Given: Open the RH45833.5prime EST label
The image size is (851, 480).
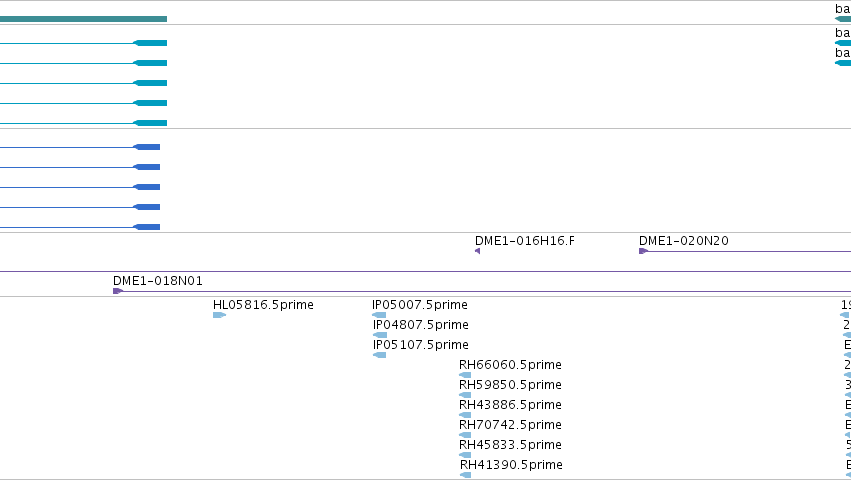Looking at the screenshot, I should [510, 445].
